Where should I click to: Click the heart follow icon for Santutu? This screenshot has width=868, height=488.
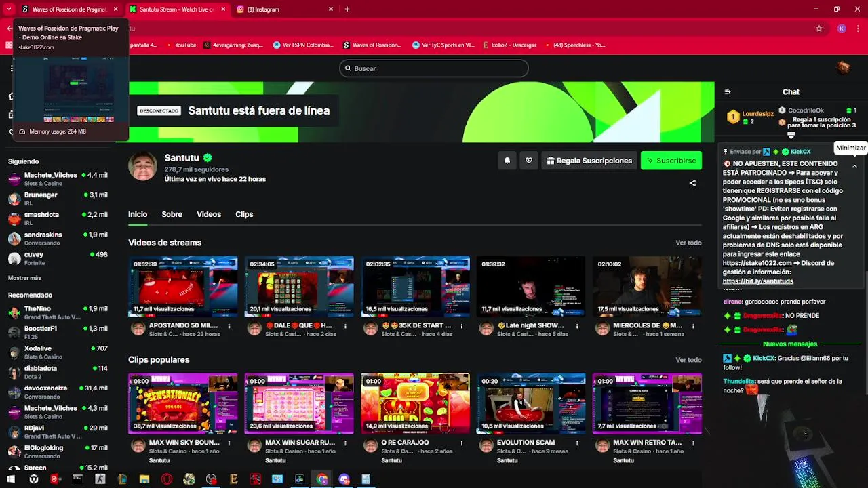[529, 161]
